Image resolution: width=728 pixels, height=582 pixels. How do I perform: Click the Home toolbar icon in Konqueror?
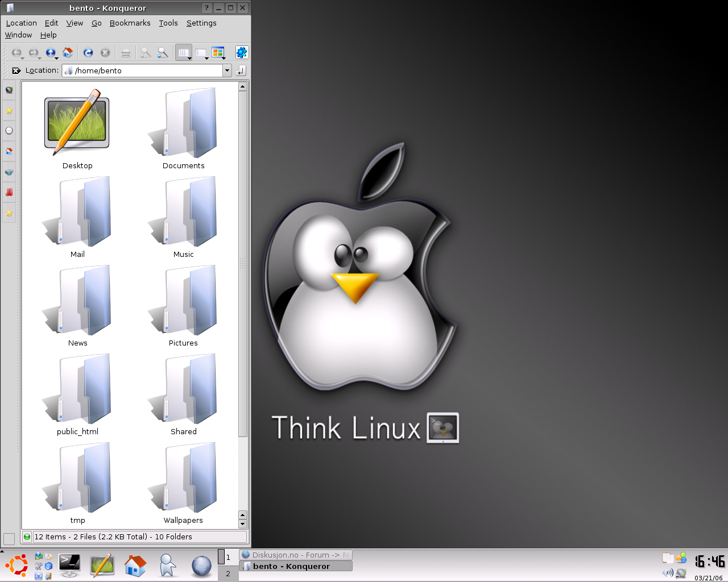point(68,53)
